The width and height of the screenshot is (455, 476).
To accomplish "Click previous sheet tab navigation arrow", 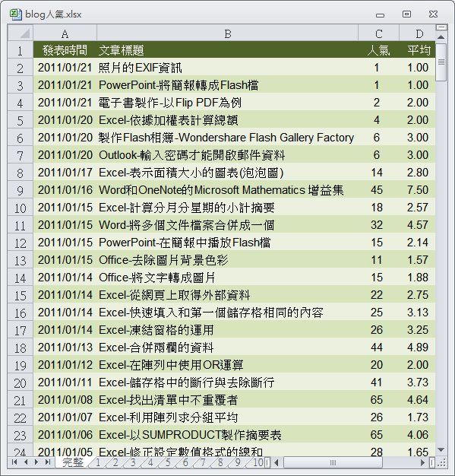I will click(26, 462).
